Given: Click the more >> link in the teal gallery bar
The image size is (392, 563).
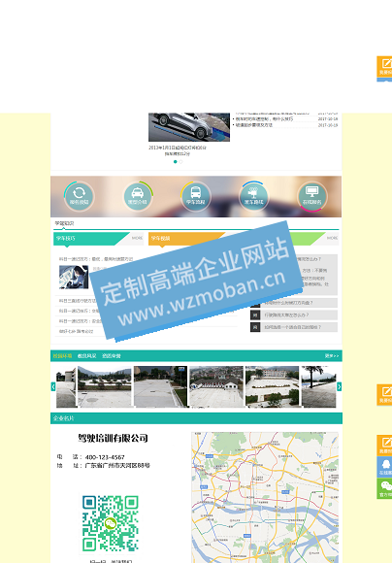Looking at the screenshot, I should [332, 356].
